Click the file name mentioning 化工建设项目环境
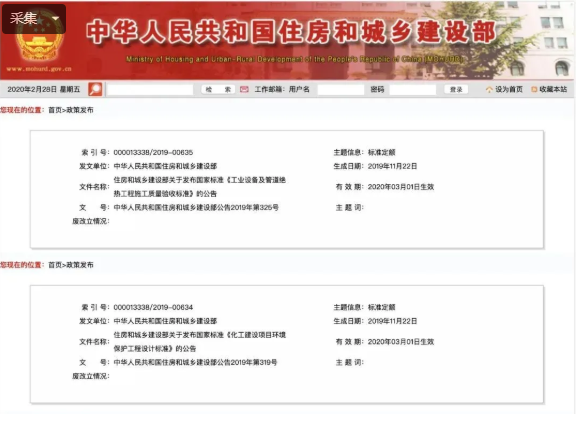This screenshot has width=579, height=427. (x=199, y=341)
